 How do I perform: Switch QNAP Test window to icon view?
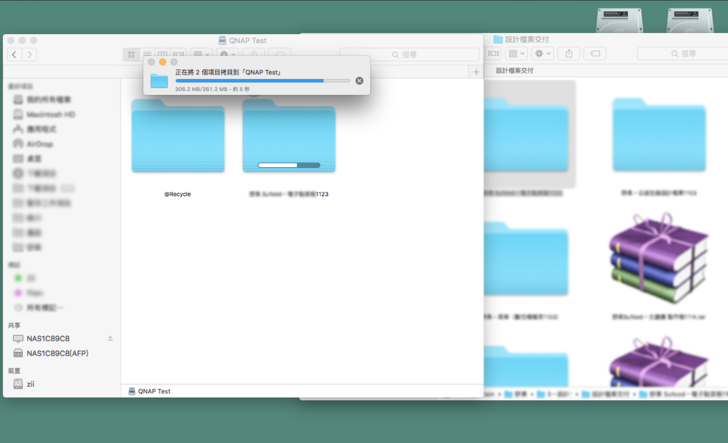pyautogui.click(x=131, y=55)
